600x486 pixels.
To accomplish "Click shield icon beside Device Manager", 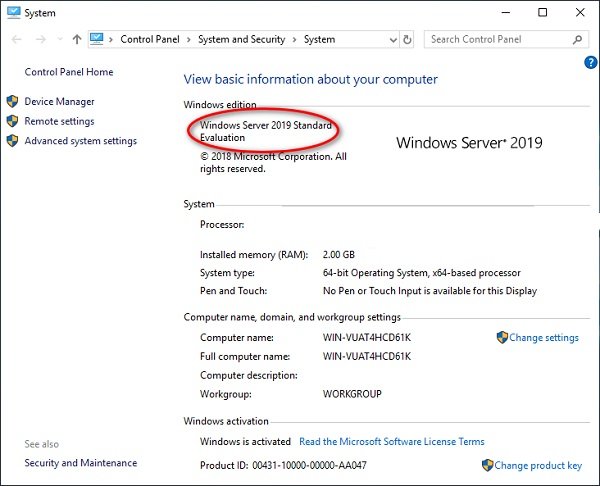I will (12, 101).
